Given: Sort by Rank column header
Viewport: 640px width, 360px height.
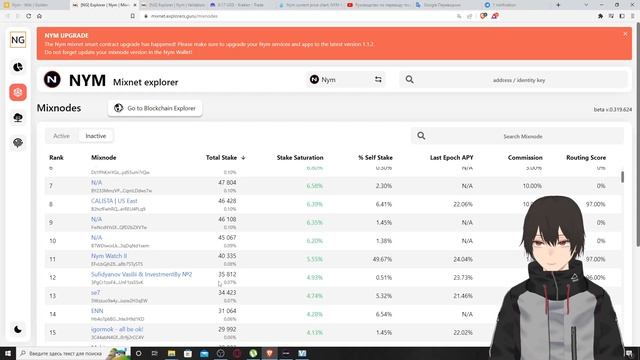Looking at the screenshot, I should coord(56,158).
